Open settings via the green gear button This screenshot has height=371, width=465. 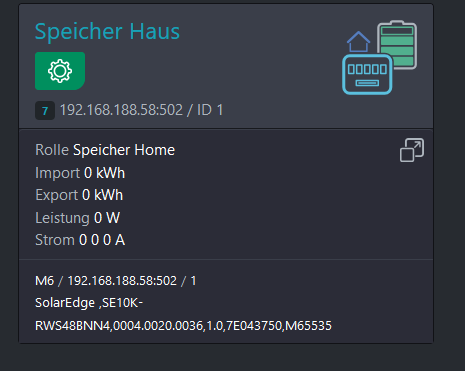click(60, 71)
